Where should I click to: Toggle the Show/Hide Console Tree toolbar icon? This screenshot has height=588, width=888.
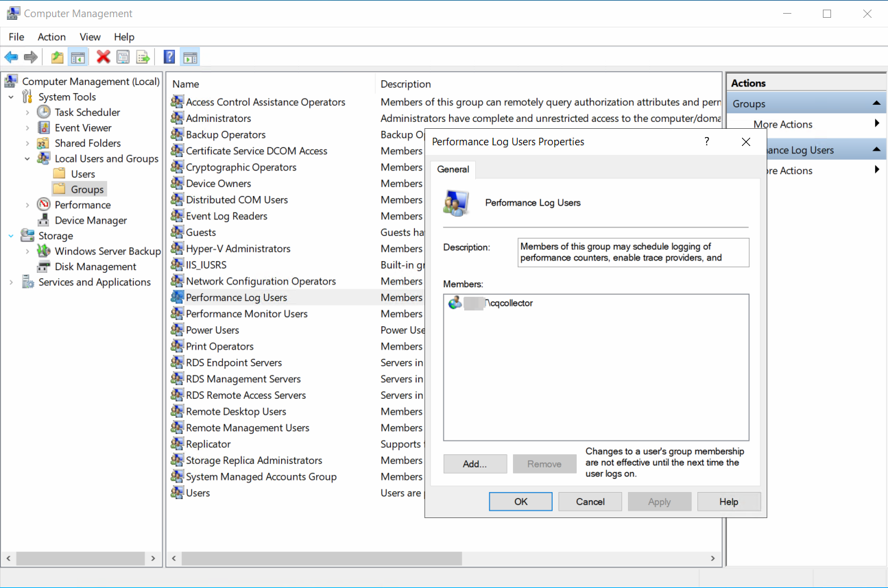click(x=77, y=57)
